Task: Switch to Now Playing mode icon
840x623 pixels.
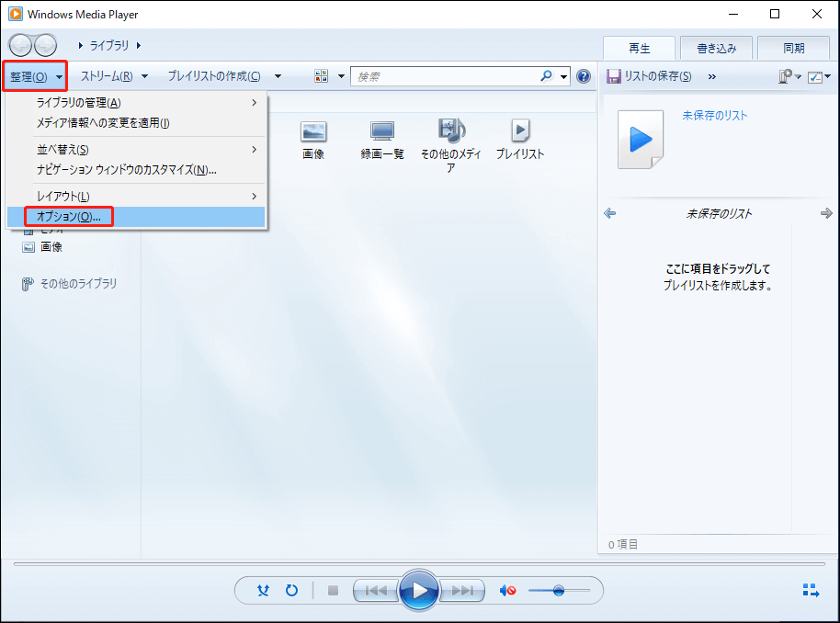Action: click(x=812, y=590)
